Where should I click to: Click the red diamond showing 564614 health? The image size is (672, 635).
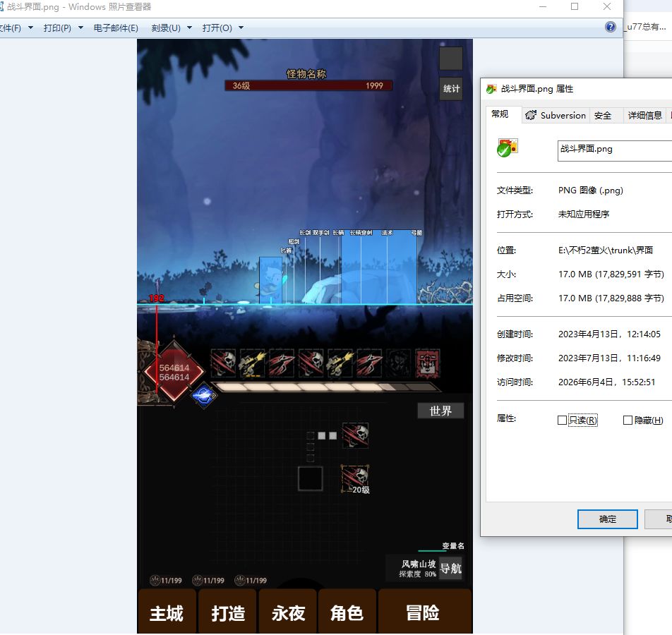[x=174, y=372]
